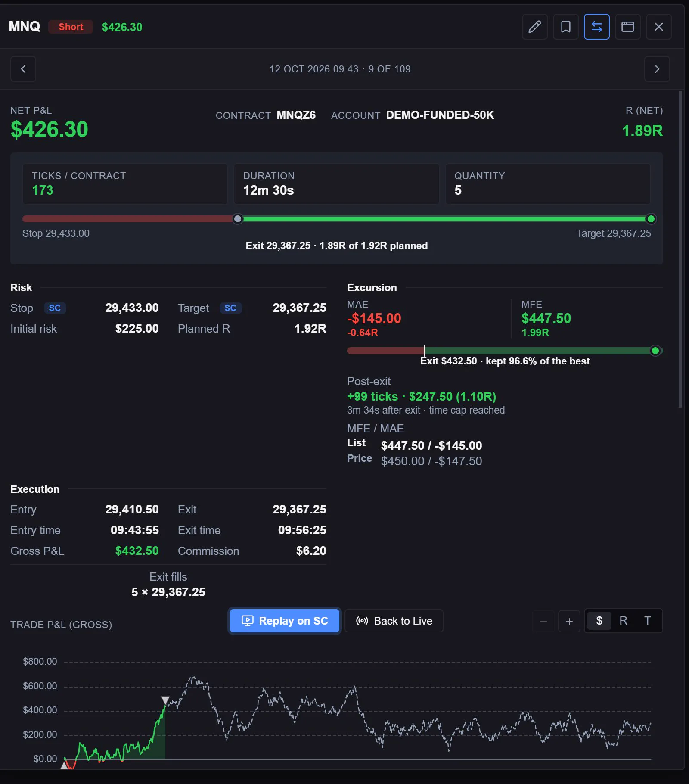Go to the previous trade
689x784 pixels.
[23, 69]
